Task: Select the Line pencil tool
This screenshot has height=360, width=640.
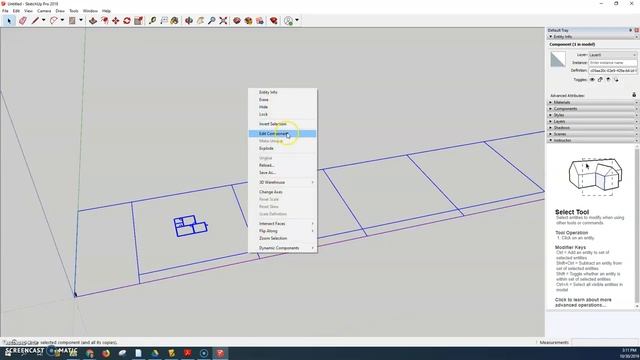Action: [36, 20]
